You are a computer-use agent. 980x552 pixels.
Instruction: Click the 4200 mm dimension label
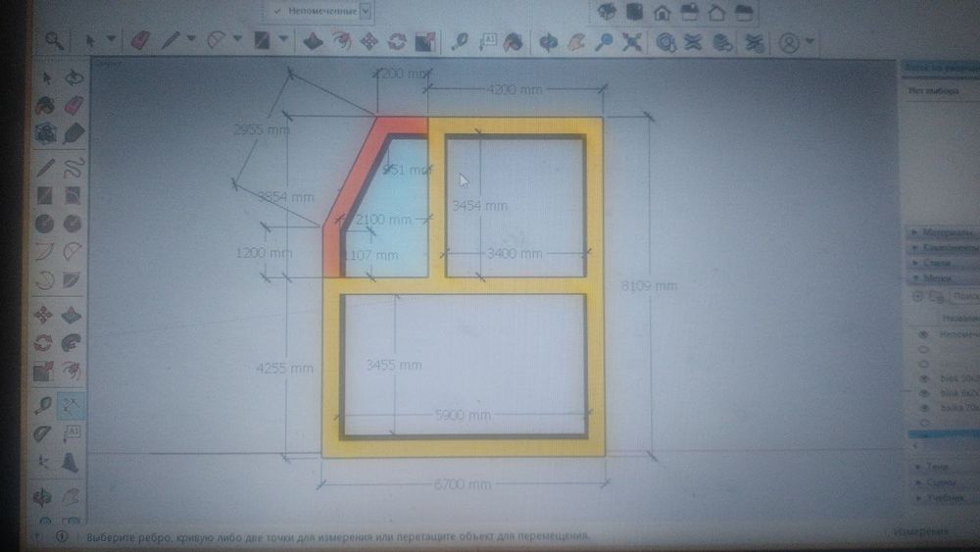click(514, 89)
